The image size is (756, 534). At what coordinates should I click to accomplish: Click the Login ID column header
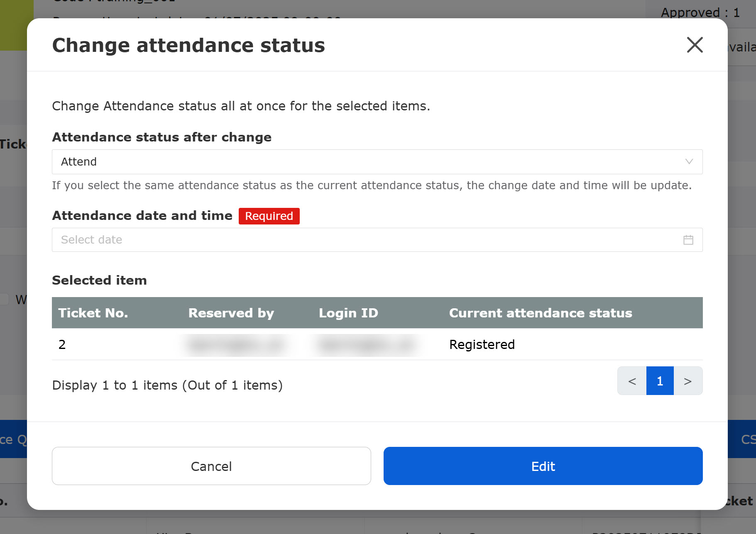[348, 313]
